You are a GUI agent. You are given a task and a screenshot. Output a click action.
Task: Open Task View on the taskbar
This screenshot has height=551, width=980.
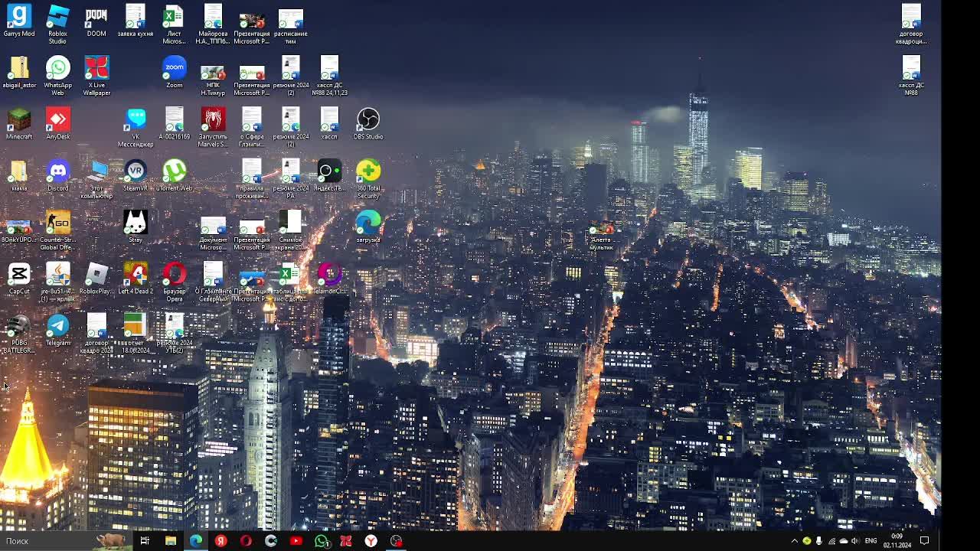[x=145, y=541]
